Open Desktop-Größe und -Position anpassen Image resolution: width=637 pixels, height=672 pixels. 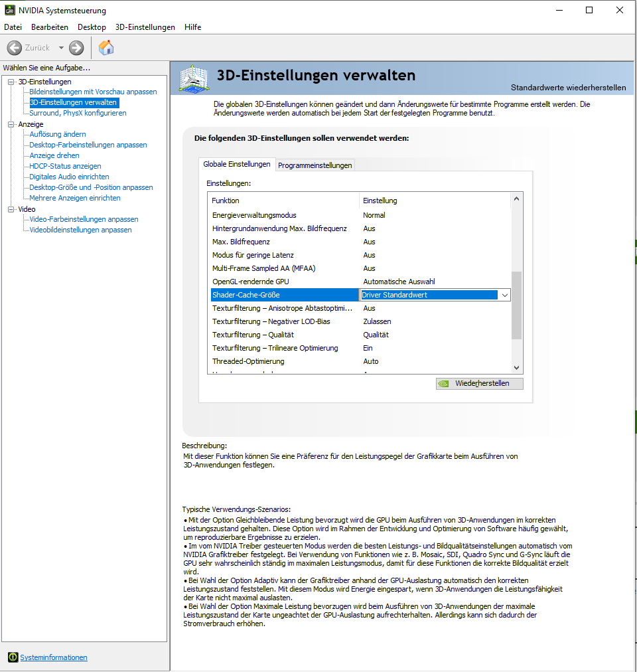click(x=91, y=187)
